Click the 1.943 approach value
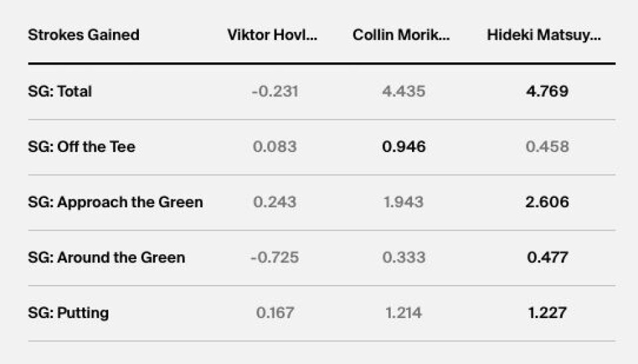This screenshot has height=364, width=638. (x=403, y=202)
